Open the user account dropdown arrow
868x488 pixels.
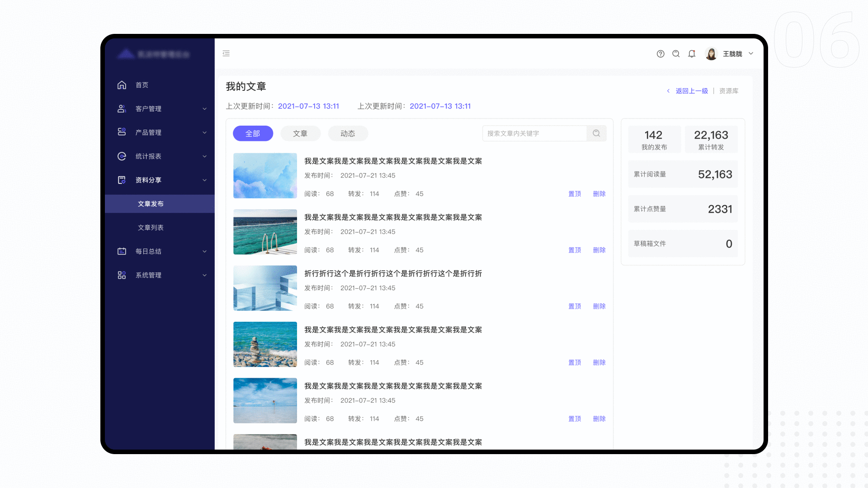point(751,53)
